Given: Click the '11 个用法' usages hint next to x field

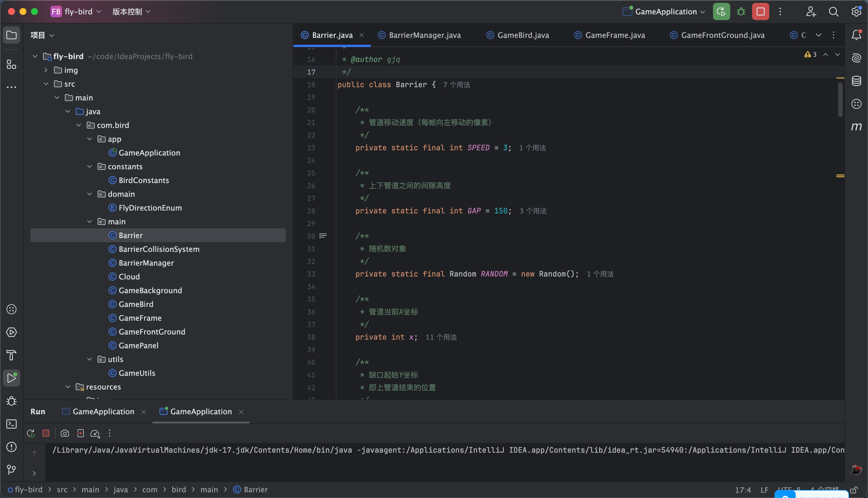Looking at the screenshot, I should [x=441, y=337].
